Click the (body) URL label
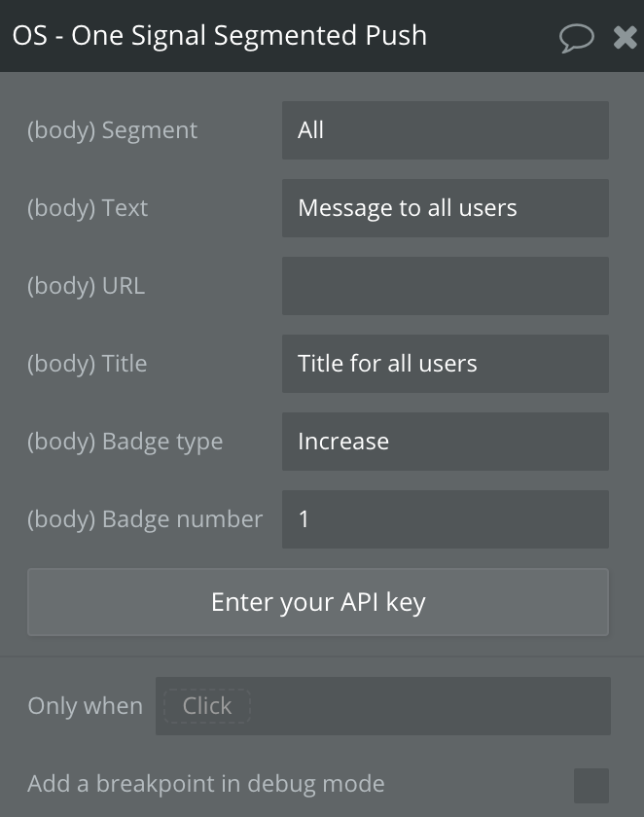The height and width of the screenshot is (817, 644). 86,286
